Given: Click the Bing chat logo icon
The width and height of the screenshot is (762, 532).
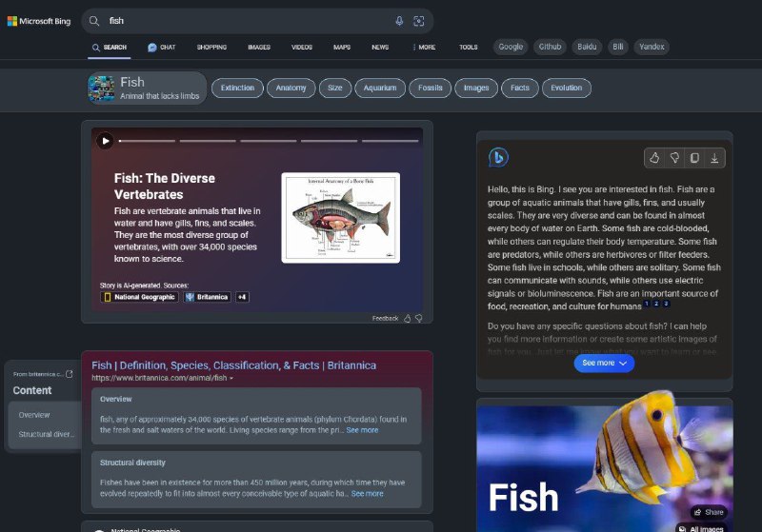Looking at the screenshot, I should (498, 158).
